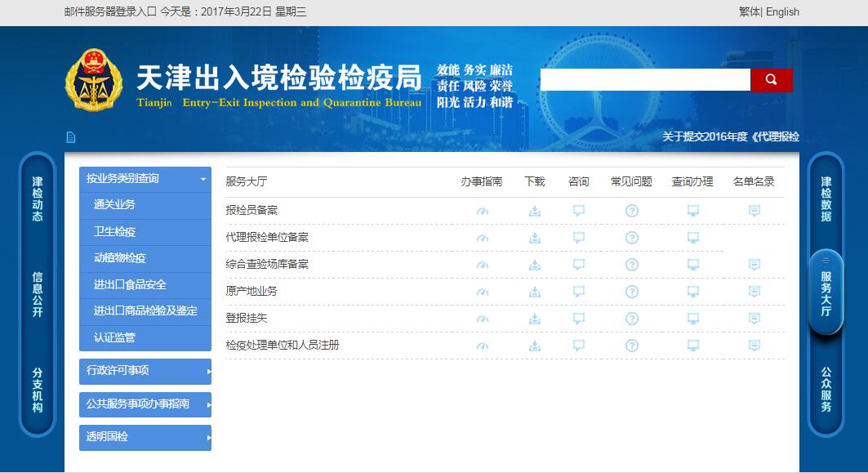This screenshot has height=473, width=868.
Task: Expand the 行政许可事项 section
Action: (x=145, y=371)
